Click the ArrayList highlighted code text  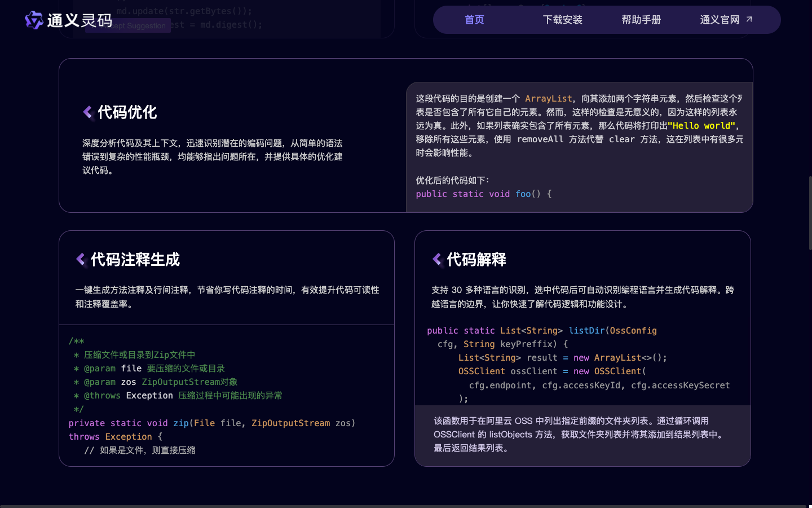pyautogui.click(x=548, y=98)
